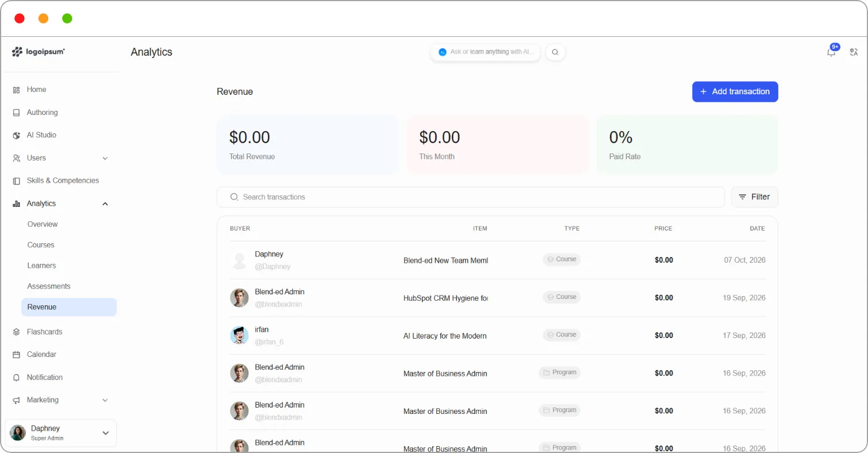Open the Daphney account dropdown chevron
The width and height of the screenshot is (868, 453).
pyautogui.click(x=106, y=433)
